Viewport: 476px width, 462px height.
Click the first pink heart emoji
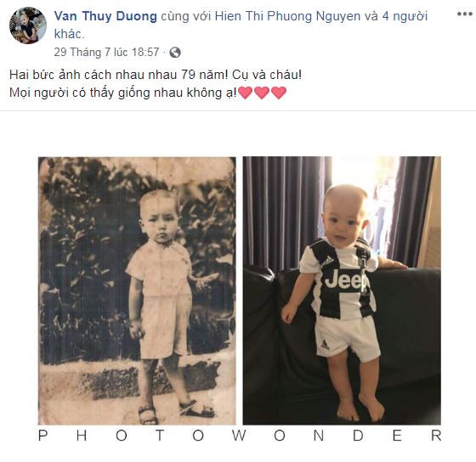click(x=246, y=93)
